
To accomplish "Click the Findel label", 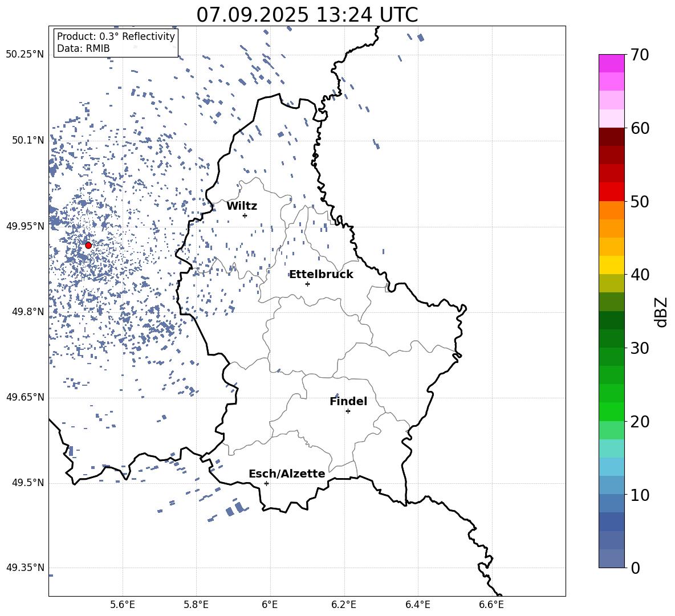I will (348, 401).
